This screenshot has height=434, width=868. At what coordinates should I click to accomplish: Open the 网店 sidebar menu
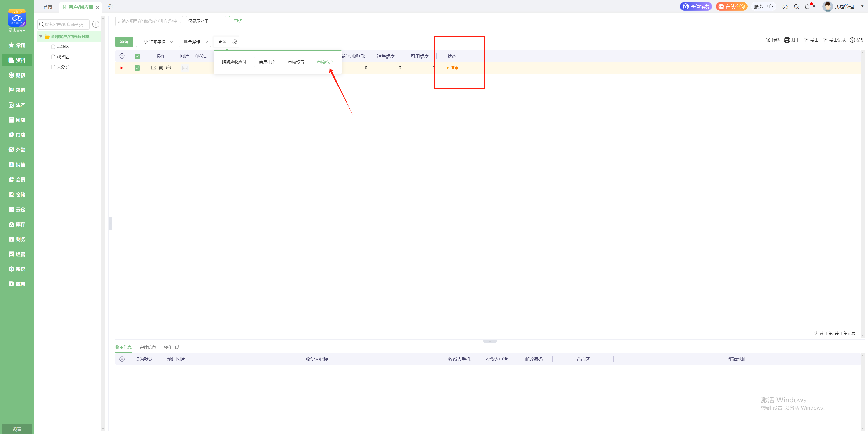(x=17, y=120)
